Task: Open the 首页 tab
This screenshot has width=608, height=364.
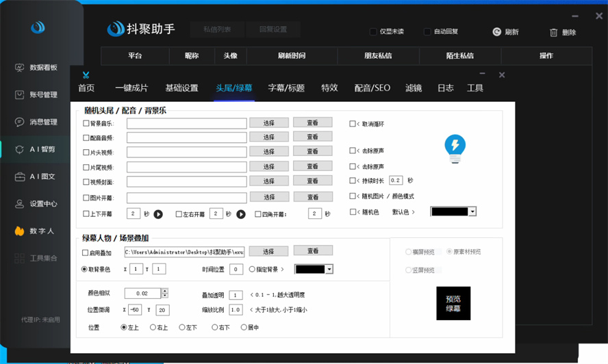Action: pyautogui.click(x=86, y=88)
